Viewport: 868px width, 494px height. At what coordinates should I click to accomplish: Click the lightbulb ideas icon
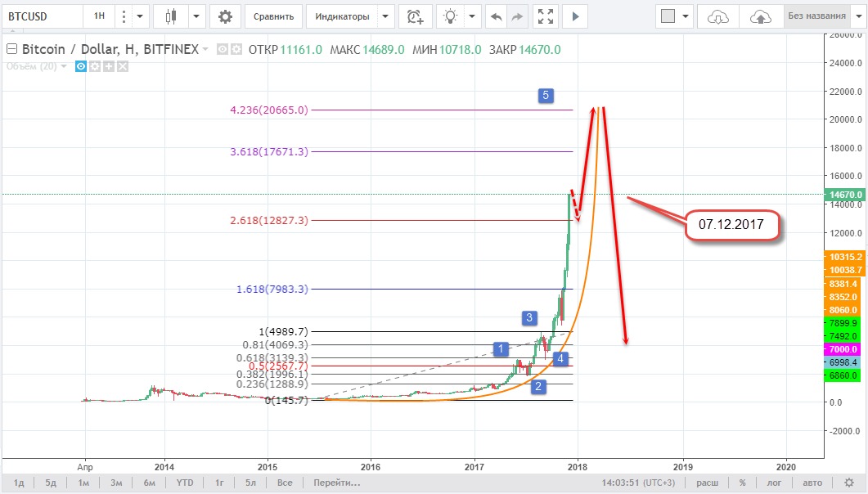tap(448, 16)
